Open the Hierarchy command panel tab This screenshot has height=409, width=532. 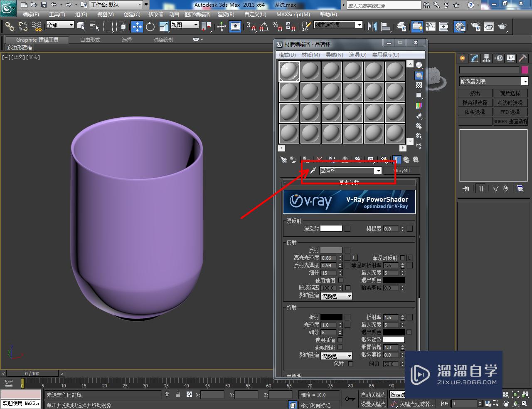click(486, 59)
